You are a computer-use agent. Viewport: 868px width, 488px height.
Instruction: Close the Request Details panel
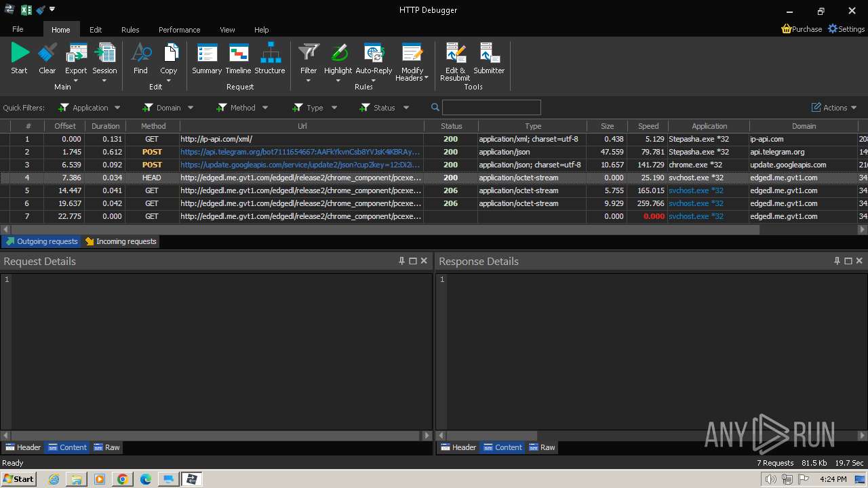[425, 261]
